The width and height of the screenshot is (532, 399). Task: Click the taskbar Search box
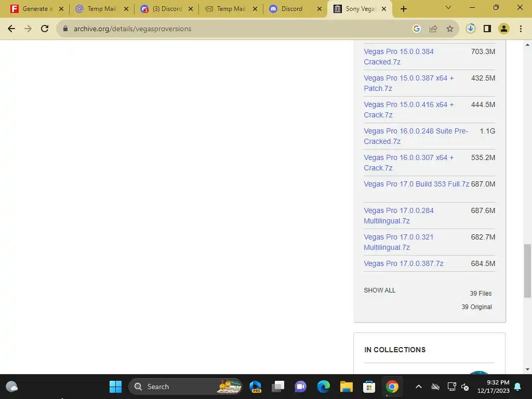[185, 387]
